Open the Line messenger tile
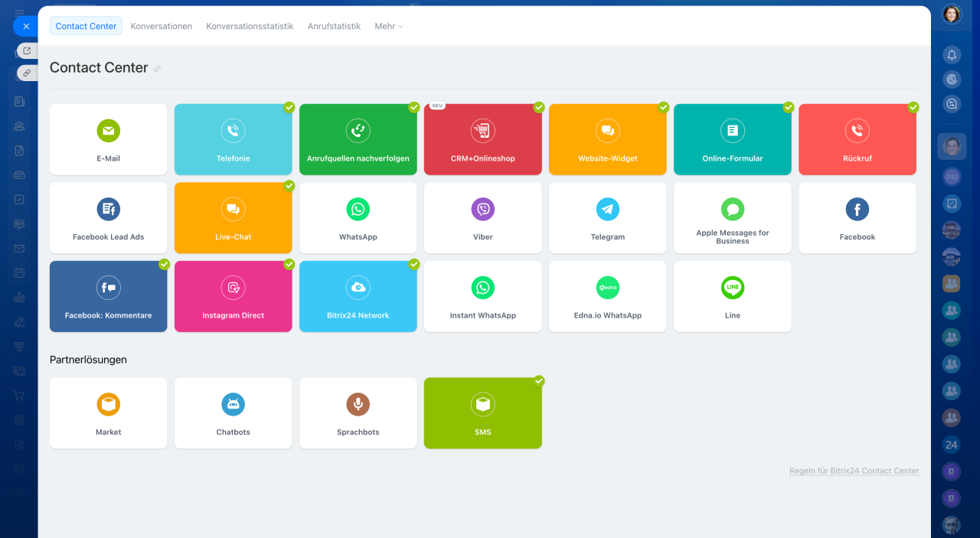 pyautogui.click(x=732, y=296)
